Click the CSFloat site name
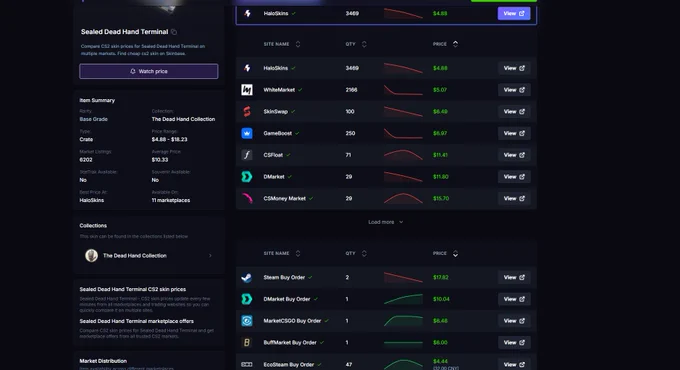 (273, 155)
